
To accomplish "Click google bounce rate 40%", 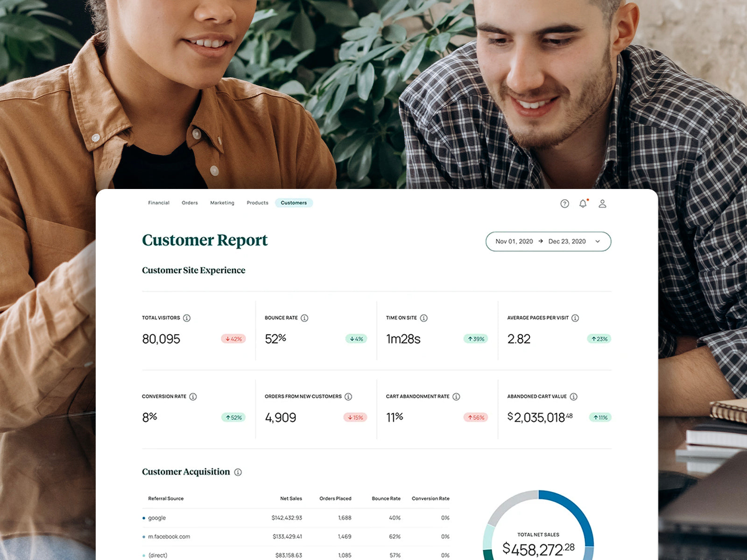I will tap(395, 518).
